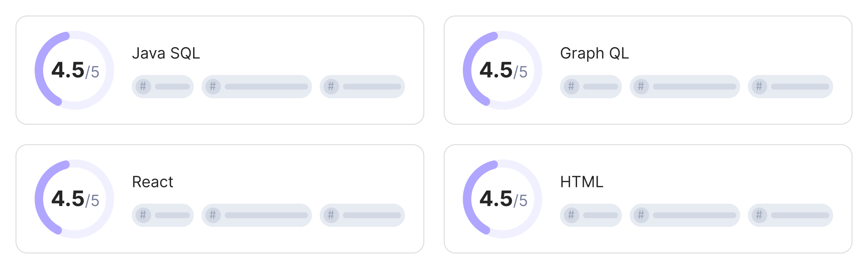This screenshot has width=868, height=269.
Task: Click the first hashtag icon under React
Action: point(143,215)
